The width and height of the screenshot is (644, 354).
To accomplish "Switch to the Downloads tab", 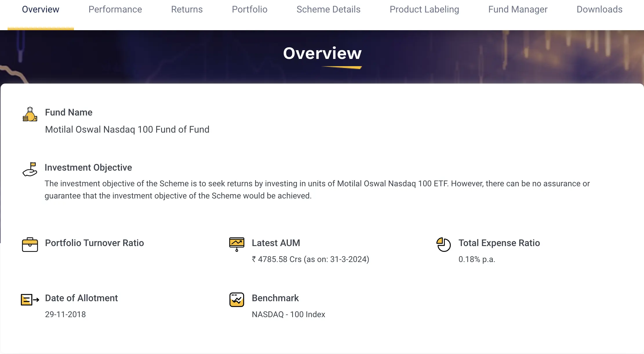I will pos(599,9).
